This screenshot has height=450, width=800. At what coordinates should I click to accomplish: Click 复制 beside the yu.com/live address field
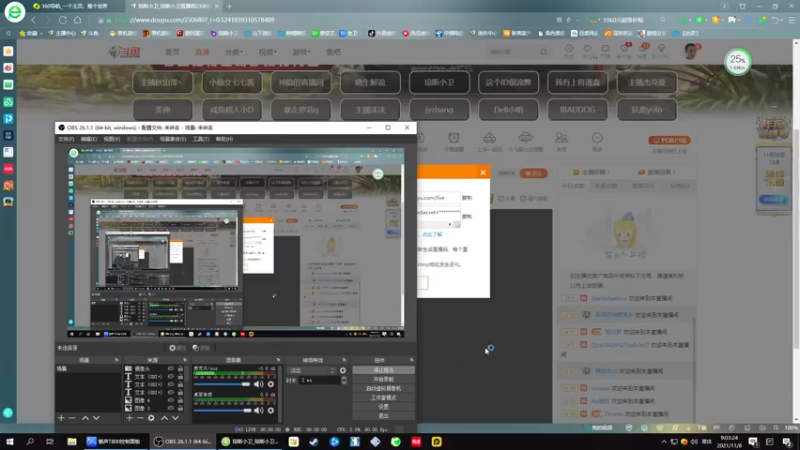coord(467,197)
